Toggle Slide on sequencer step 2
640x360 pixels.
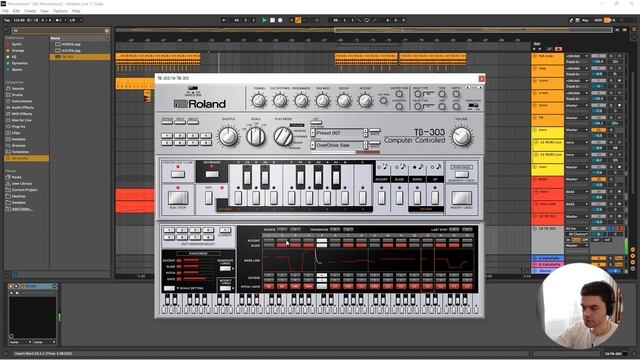point(282,245)
